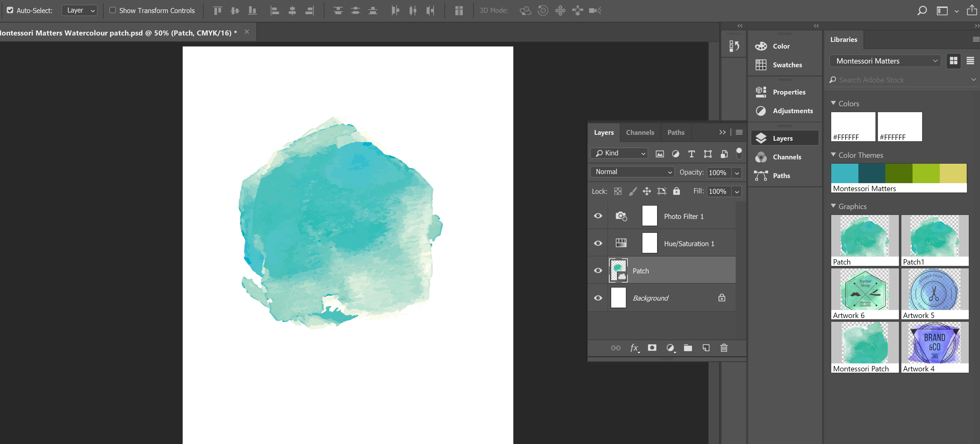The height and width of the screenshot is (444, 980).
Task: Switch to the Channels tab
Action: (x=640, y=132)
